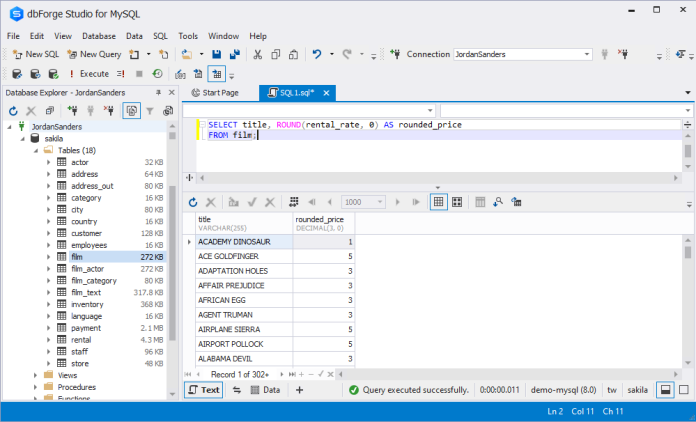Toggle results grid view mode
The image size is (696, 422).
click(x=438, y=201)
